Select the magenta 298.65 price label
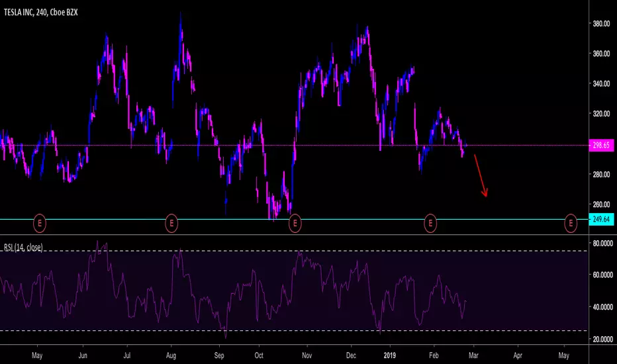Screen dimensions: 617x364 tap(601, 145)
